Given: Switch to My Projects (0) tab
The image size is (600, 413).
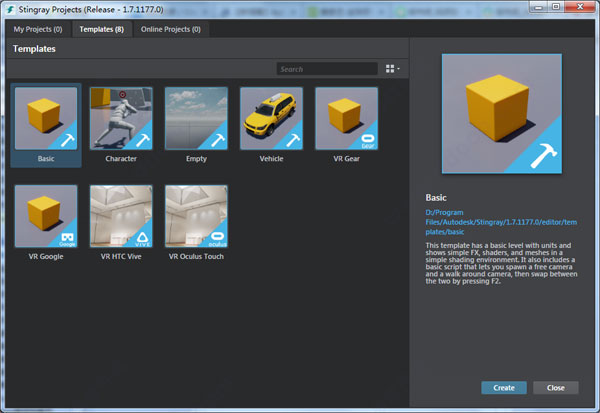Looking at the screenshot, I should point(38,29).
